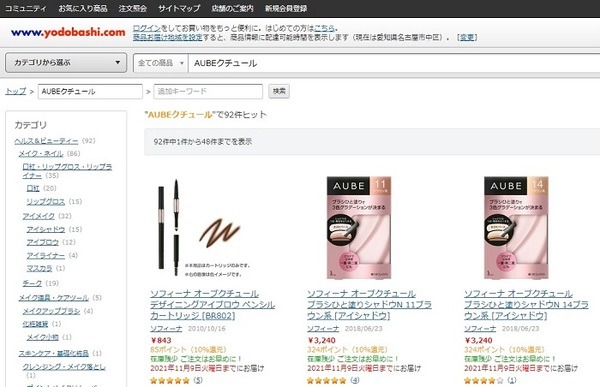This screenshot has width=600, height=387.
Task: Select アイライナー category
Action: click(x=46, y=255)
